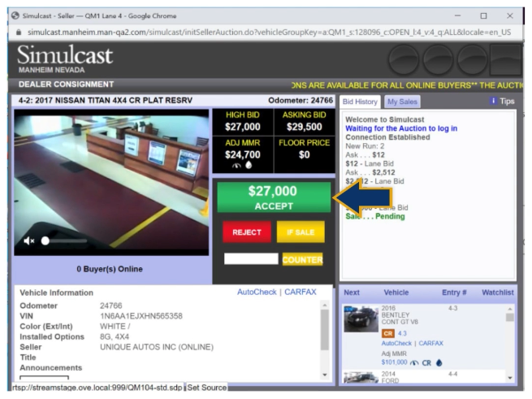Click the Watchlist column header

tap(497, 293)
